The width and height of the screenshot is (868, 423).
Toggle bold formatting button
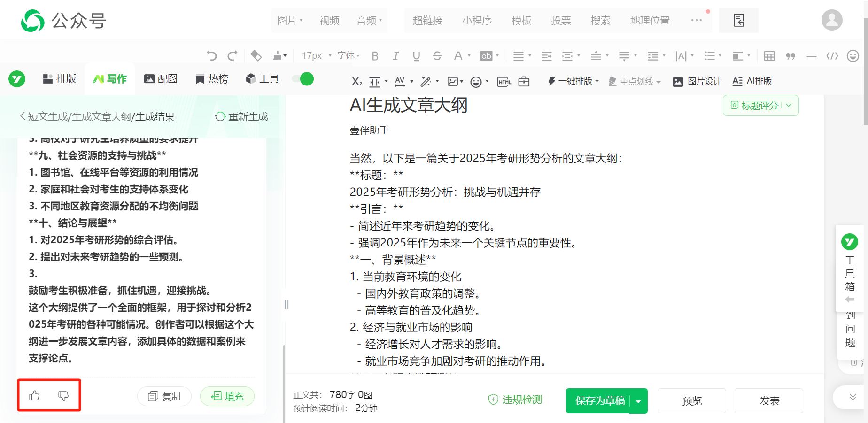click(x=375, y=56)
